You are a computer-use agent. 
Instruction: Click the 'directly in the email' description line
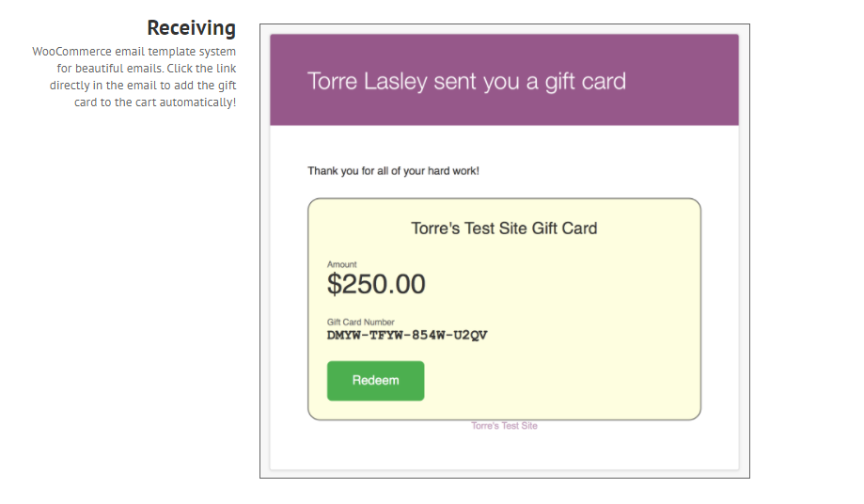143,86
